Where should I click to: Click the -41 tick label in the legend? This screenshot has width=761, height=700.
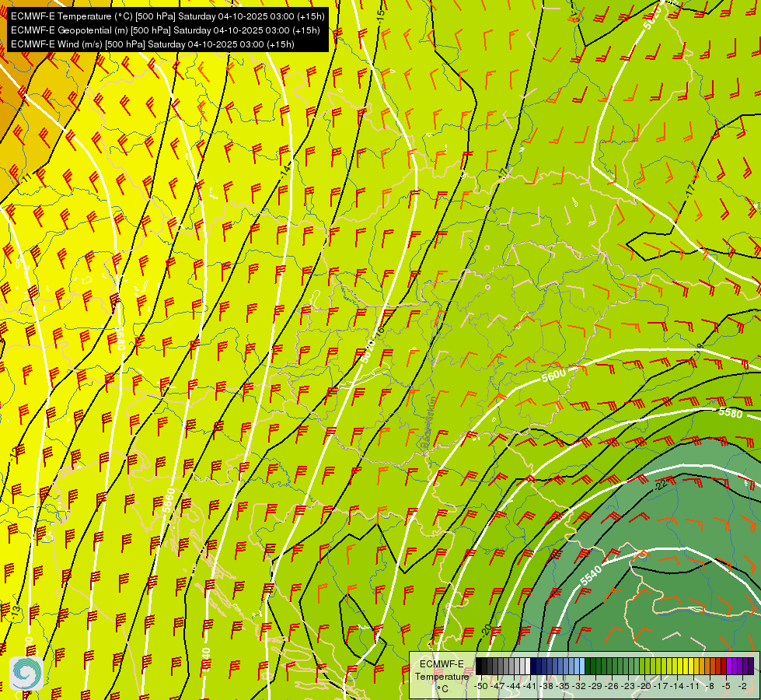pos(530,686)
